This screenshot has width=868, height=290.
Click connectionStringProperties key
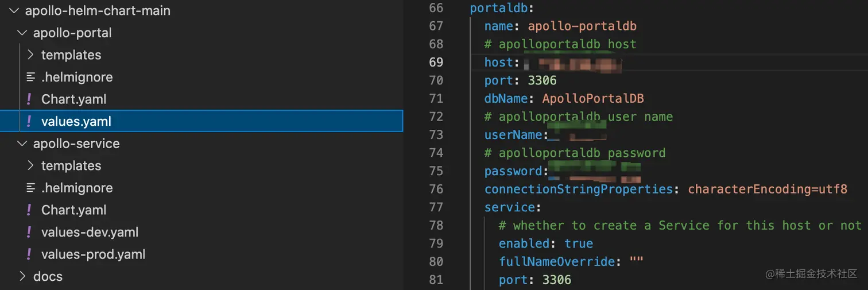click(x=579, y=189)
